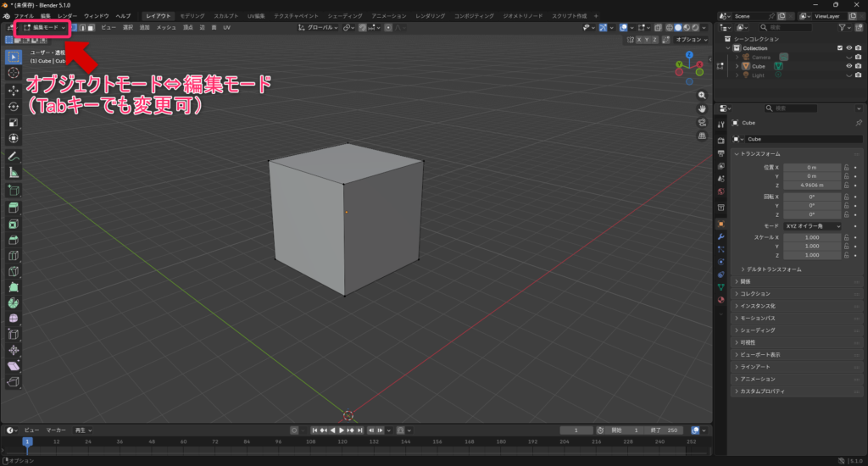The height and width of the screenshot is (466, 868).
Task: Switch to the Modeling workspace tab
Action: 192,16
